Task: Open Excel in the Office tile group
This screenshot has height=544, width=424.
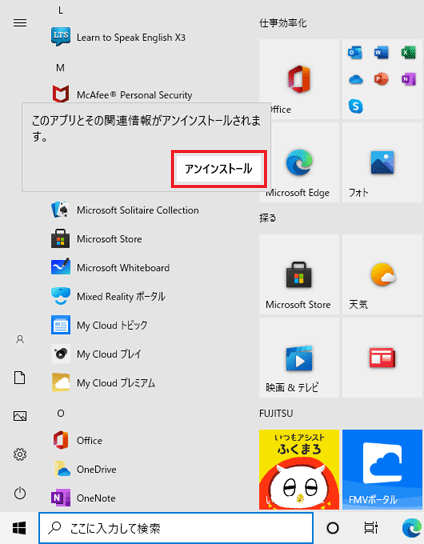Action: [408, 53]
